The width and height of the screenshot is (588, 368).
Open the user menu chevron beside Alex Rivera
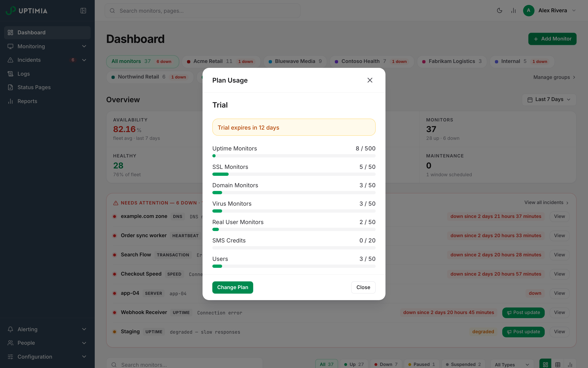[x=574, y=10]
